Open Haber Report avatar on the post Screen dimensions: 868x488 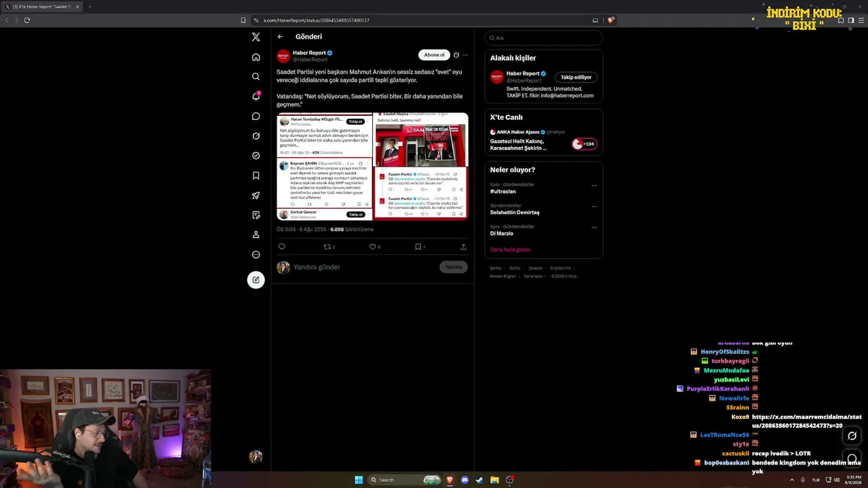(283, 56)
